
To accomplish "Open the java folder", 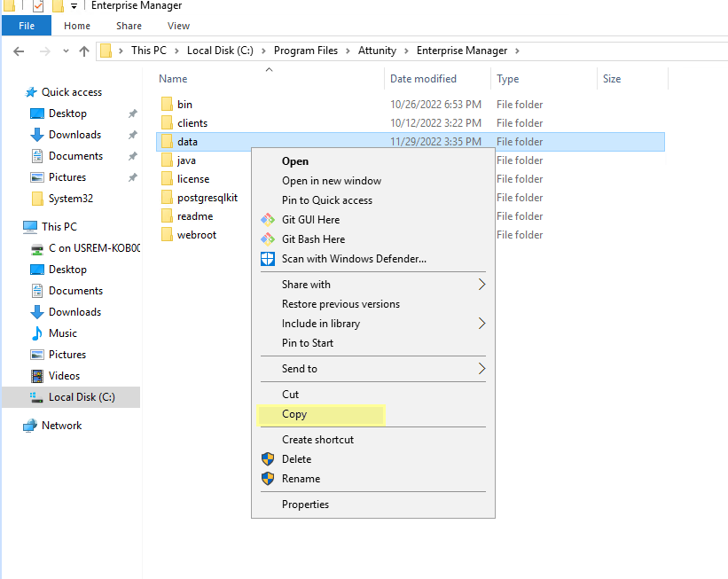I will 187,160.
